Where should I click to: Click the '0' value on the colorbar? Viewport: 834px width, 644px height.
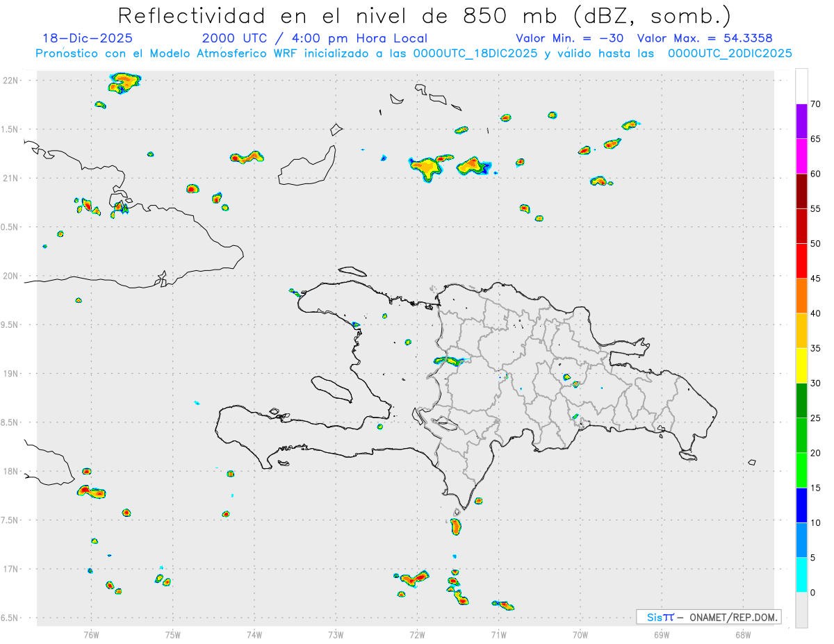812,593
